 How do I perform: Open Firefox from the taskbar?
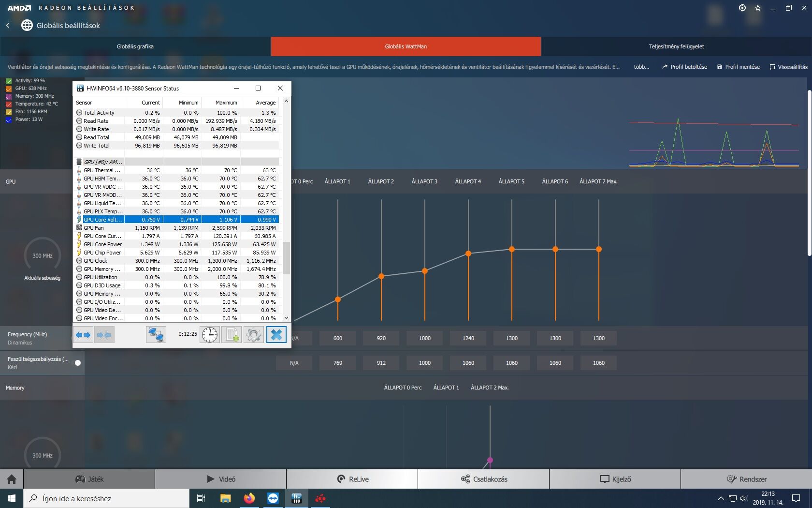pyautogui.click(x=249, y=498)
